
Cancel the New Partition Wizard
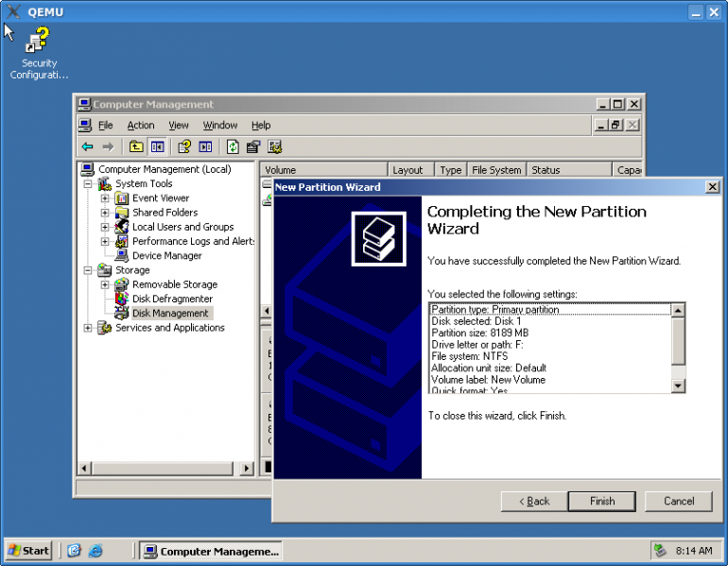coord(679,501)
